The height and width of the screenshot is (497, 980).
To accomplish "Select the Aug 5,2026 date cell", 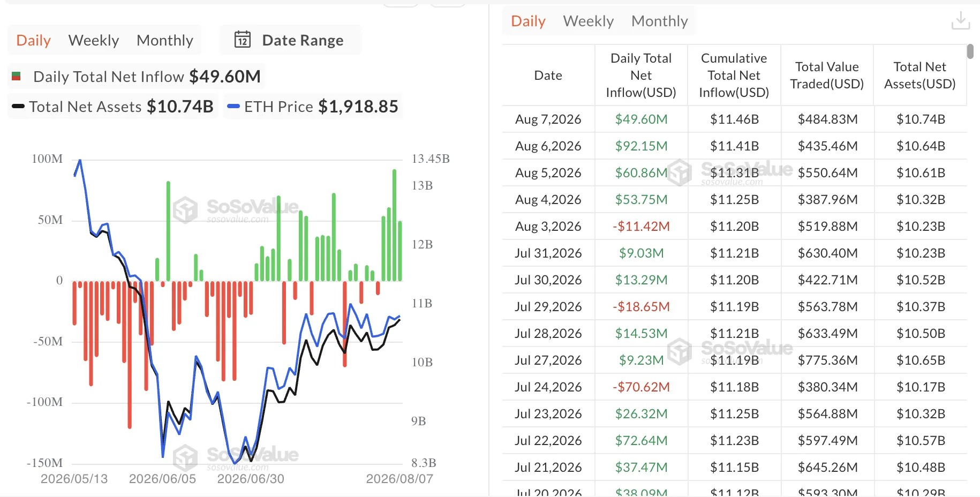I will tap(548, 172).
